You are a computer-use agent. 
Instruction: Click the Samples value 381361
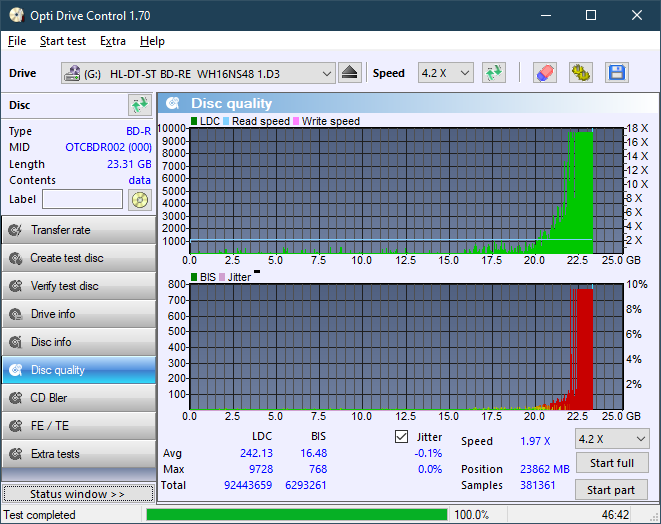(537, 485)
